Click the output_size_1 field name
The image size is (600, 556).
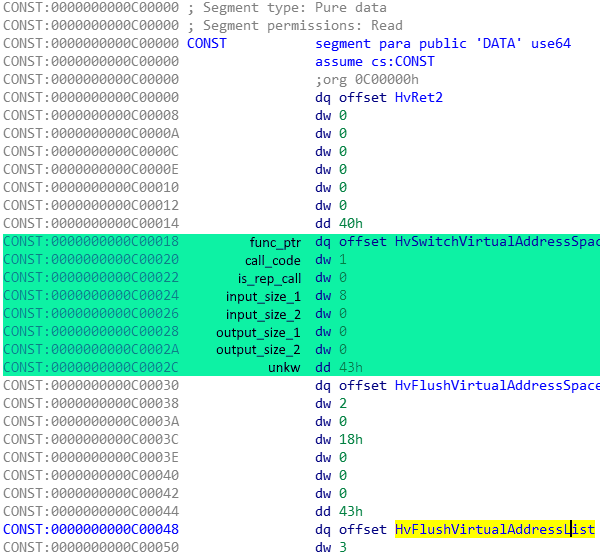pos(258,333)
